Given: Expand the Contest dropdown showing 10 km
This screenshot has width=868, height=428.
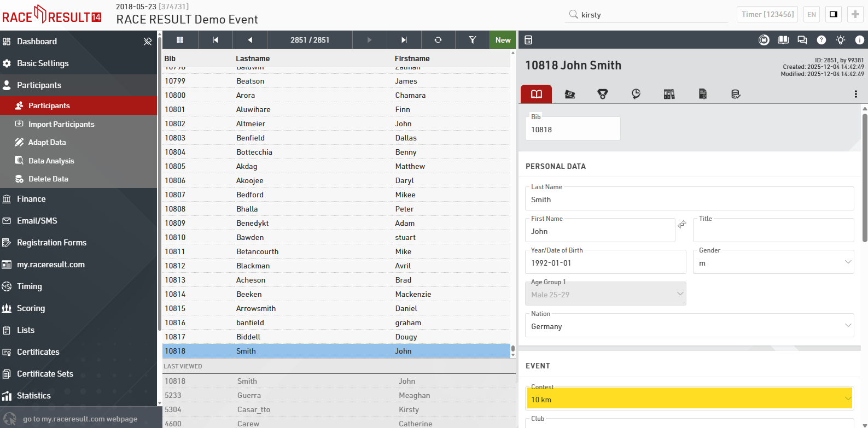Looking at the screenshot, I should tap(689, 400).
